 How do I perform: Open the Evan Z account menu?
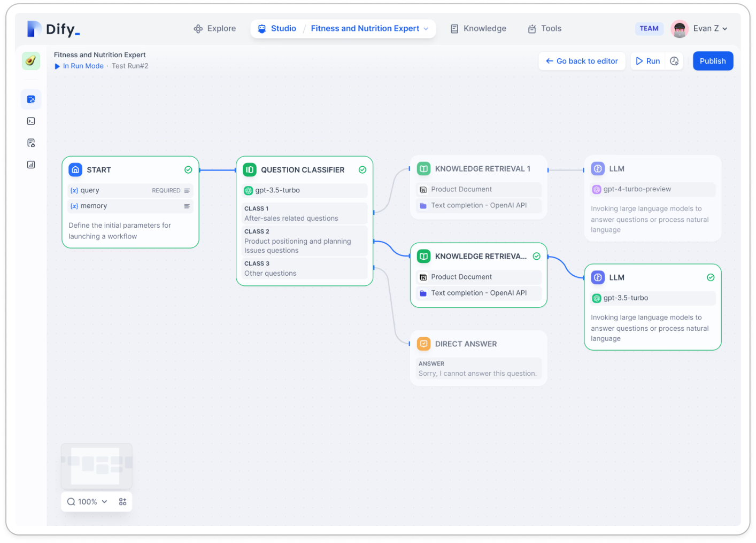coord(700,29)
